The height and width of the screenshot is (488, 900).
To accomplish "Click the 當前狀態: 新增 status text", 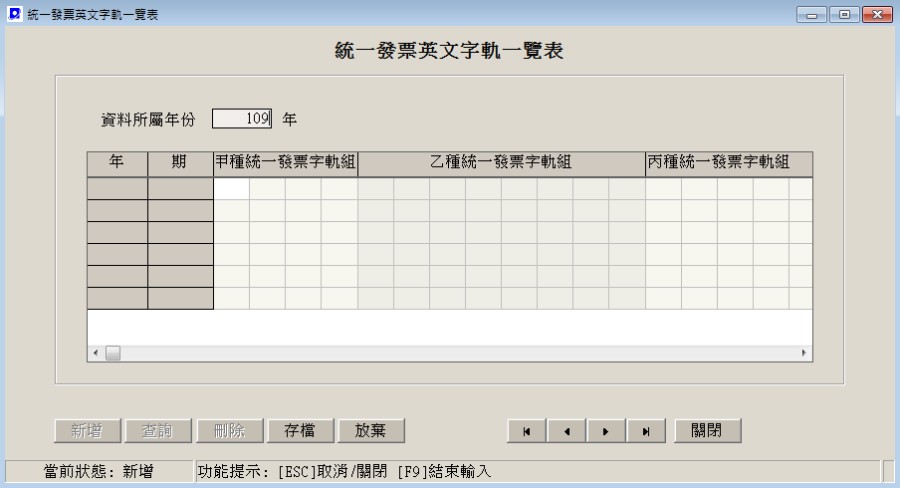I will (99, 471).
